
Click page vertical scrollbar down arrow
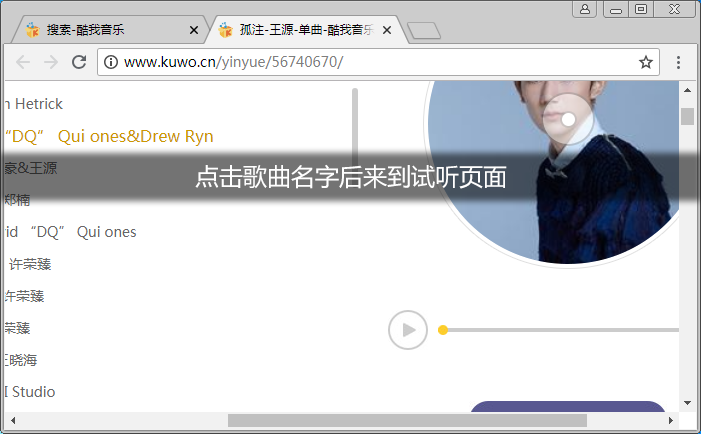click(x=687, y=403)
